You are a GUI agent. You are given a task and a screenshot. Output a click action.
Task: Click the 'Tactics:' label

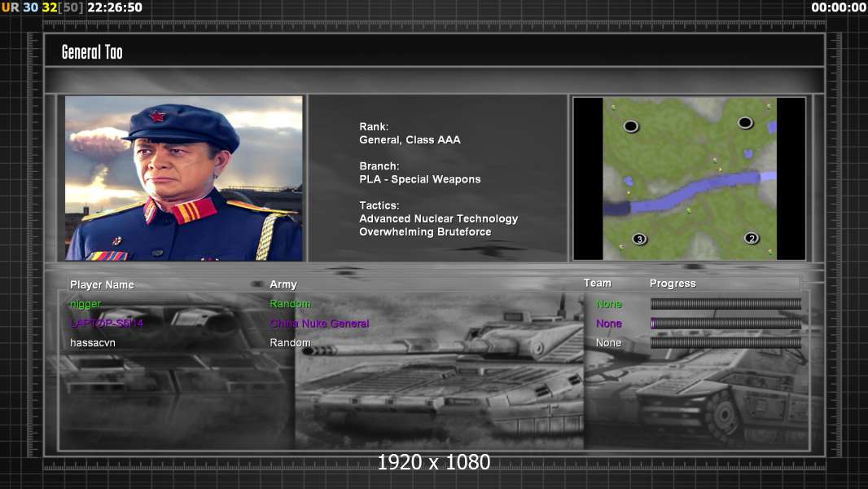379,205
